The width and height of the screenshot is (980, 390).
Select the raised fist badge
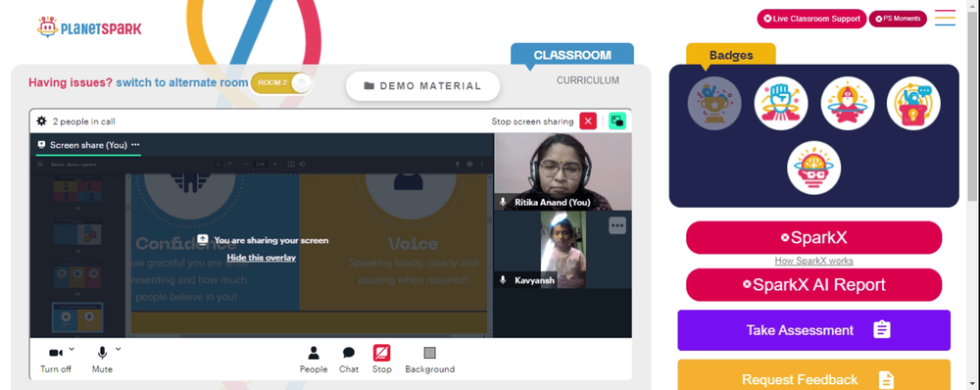781,104
